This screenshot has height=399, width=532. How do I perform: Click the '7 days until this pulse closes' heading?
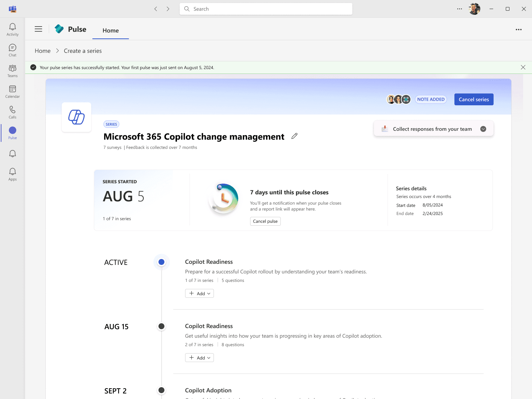coord(289,192)
